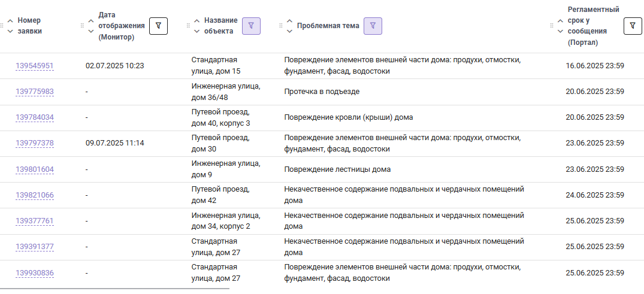The image size is (644, 294).
Task: Open request number 139797378
Action: (35, 143)
